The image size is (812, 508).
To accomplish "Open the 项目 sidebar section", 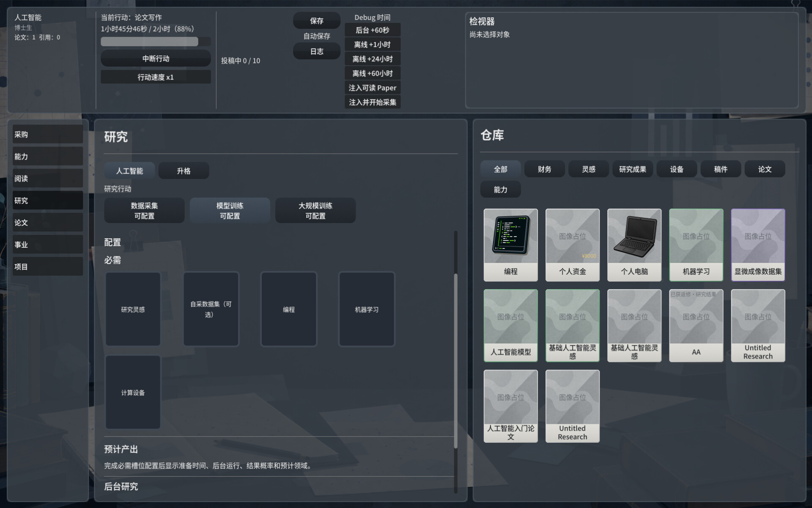I will pyautogui.click(x=48, y=266).
